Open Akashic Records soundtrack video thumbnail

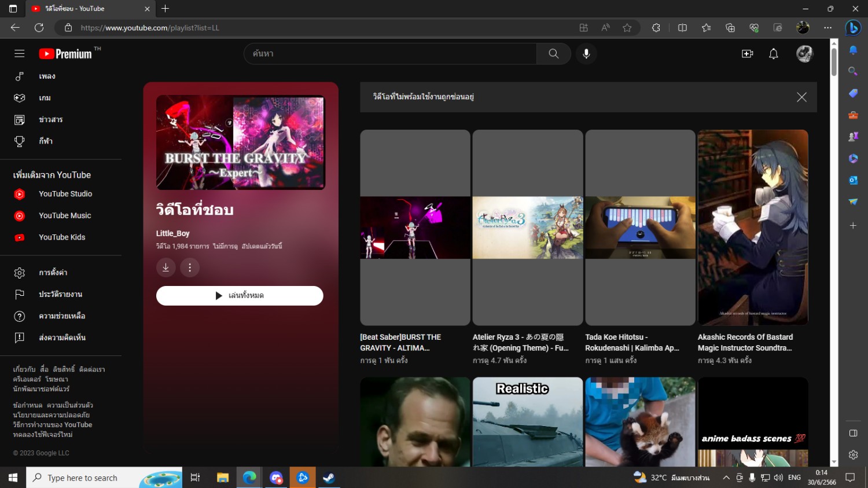tap(753, 228)
